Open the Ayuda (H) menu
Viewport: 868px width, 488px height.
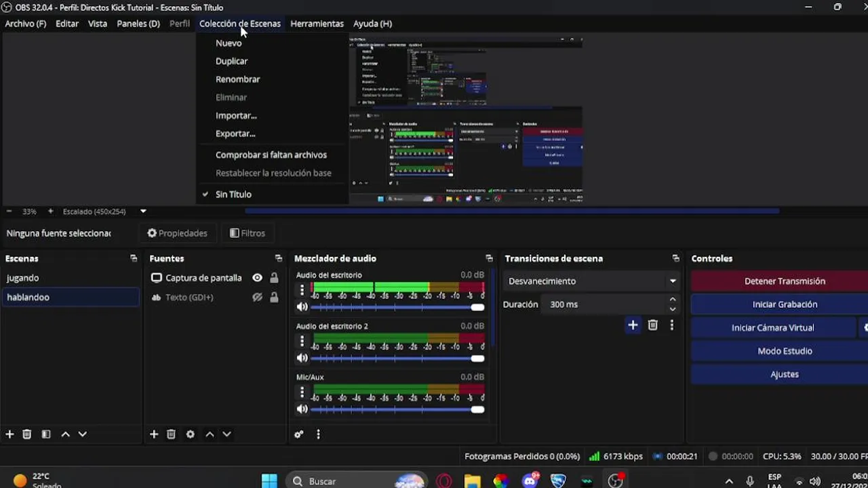(372, 24)
